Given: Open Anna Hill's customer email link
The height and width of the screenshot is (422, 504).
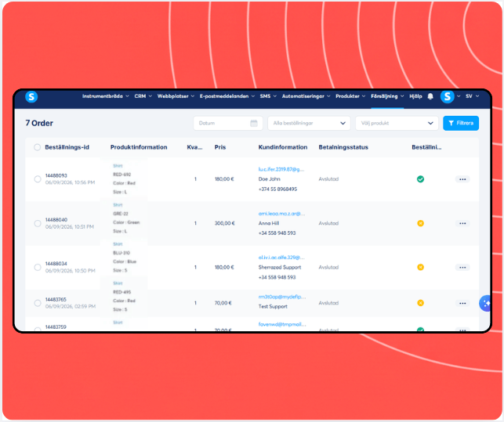Looking at the screenshot, I should [281, 213].
